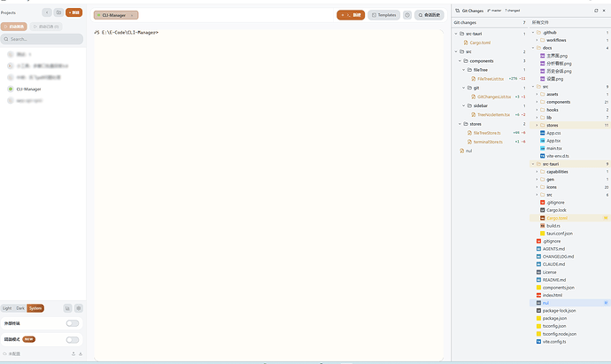Collapse the git folder in Git changes
The width and height of the screenshot is (611, 364).
[464, 88]
